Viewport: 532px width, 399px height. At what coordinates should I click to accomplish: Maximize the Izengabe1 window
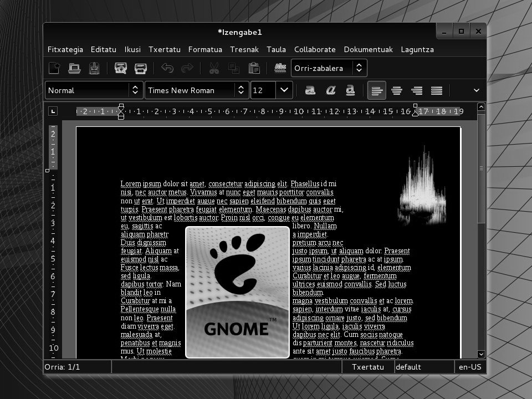coord(461,32)
